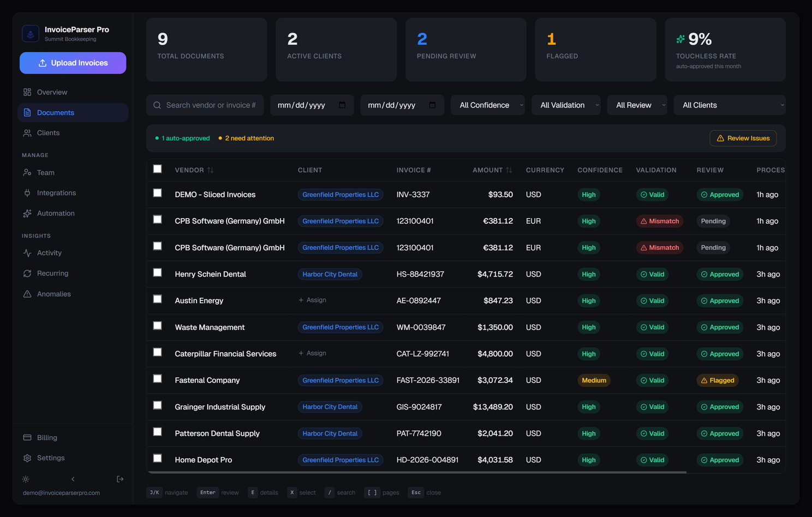812x517 pixels.
Task: Open the All Clients filter dropdown
Action: coord(730,105)
